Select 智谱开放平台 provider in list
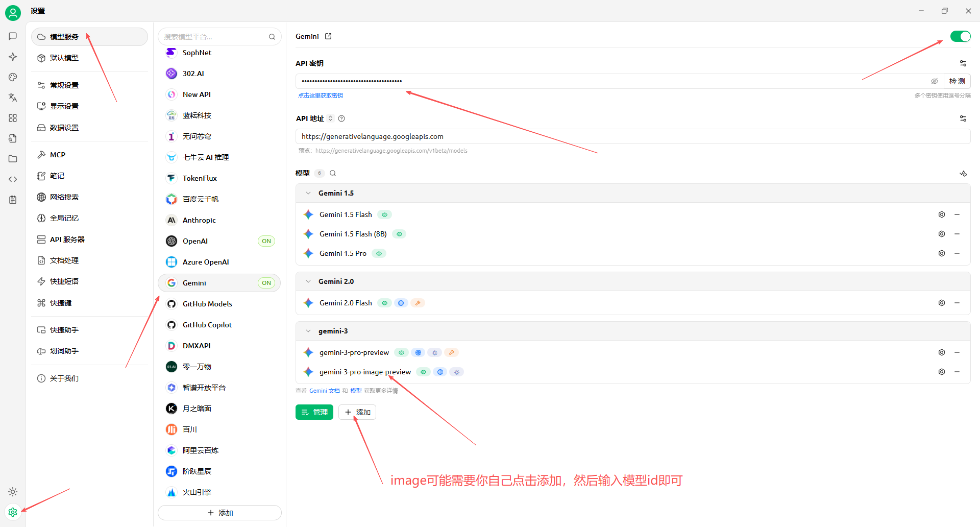 (x=219, y=388)
